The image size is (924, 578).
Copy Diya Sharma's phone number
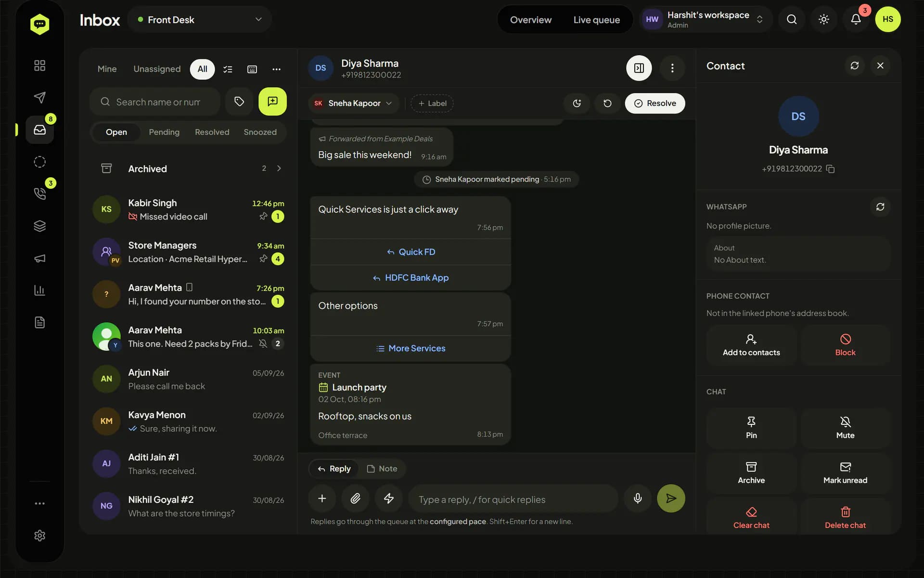pos(830,169)
